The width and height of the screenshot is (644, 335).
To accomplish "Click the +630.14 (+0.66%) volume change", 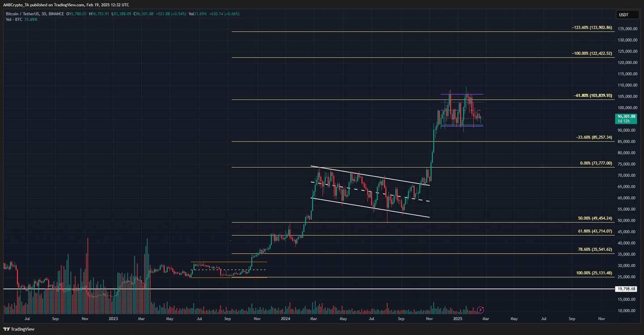I will 224,14.
